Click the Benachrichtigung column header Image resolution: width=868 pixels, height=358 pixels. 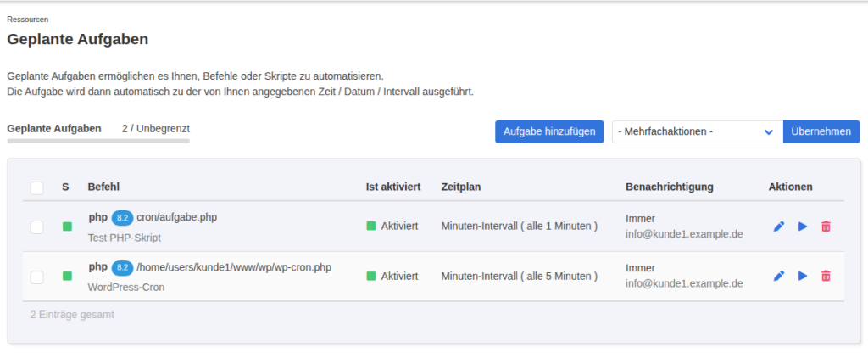pos(670,187)
